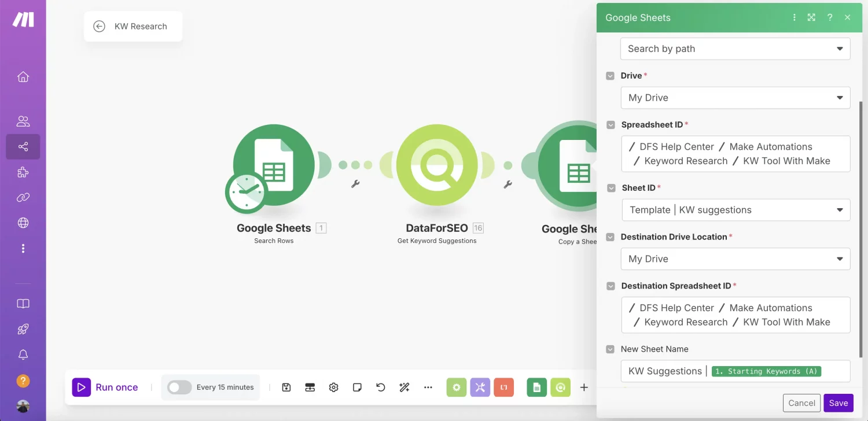868x421 pixels.
Task: Toggle Destination Spreadsheet ID checkbox
Action: (x=610, y=286)
